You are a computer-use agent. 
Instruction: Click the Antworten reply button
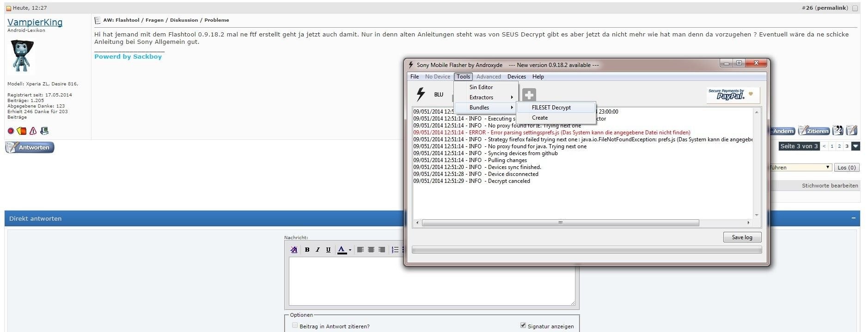pyautogui.click(x=30, y=148)
